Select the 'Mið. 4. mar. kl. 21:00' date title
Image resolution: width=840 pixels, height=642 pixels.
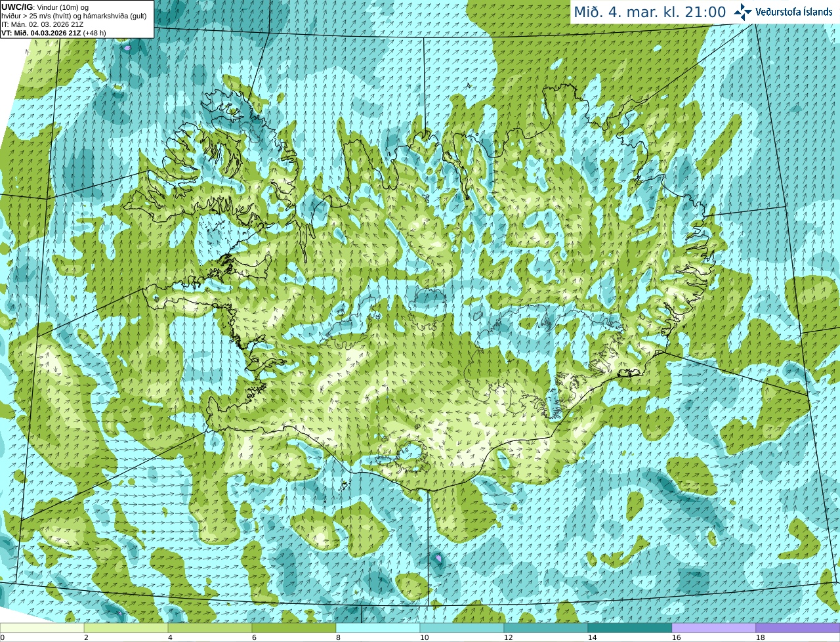(650, 12)
